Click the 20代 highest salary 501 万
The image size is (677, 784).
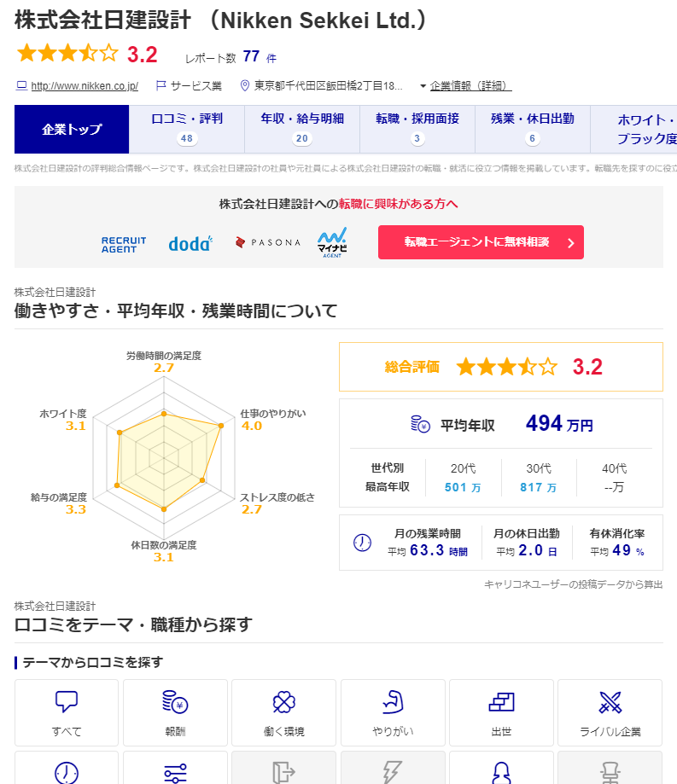pyautogui.click(x=463, y=487)
